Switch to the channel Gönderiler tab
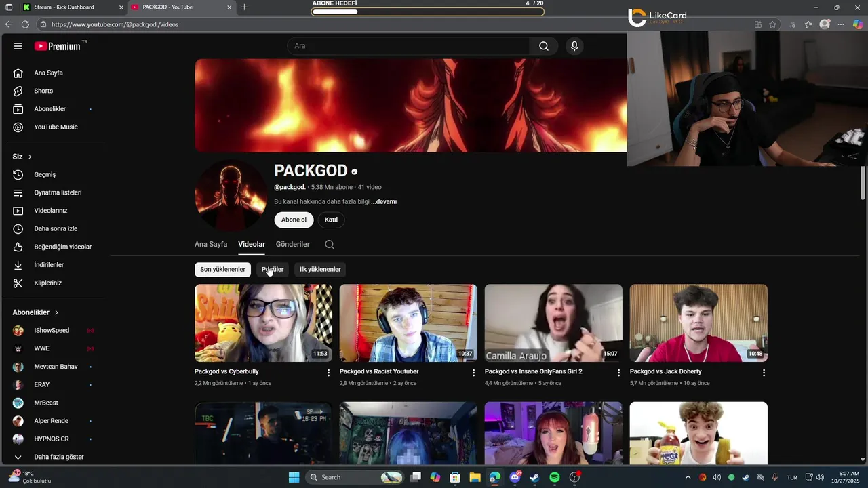 [x=293, y=244]
